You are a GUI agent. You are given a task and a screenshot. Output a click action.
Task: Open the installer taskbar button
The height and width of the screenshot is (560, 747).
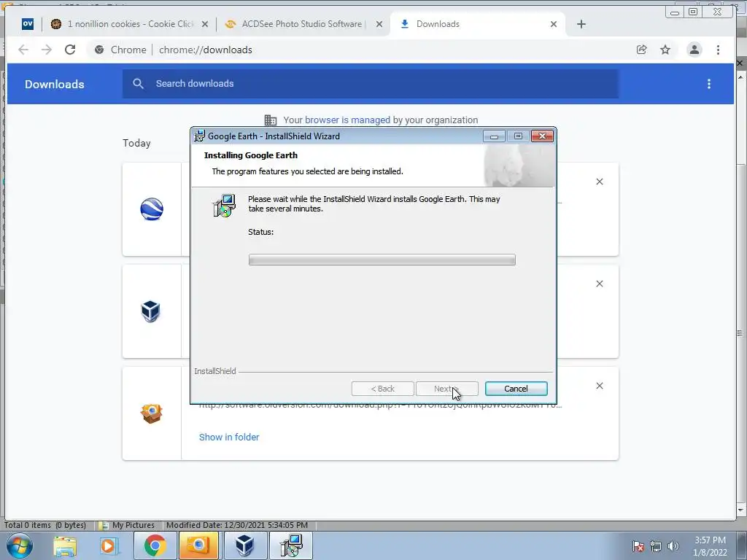pyautogui.click(x=291, y=545)
